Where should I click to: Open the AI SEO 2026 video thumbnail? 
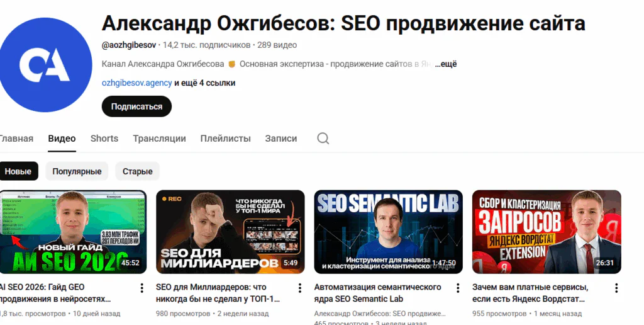[x=73, y=232]
